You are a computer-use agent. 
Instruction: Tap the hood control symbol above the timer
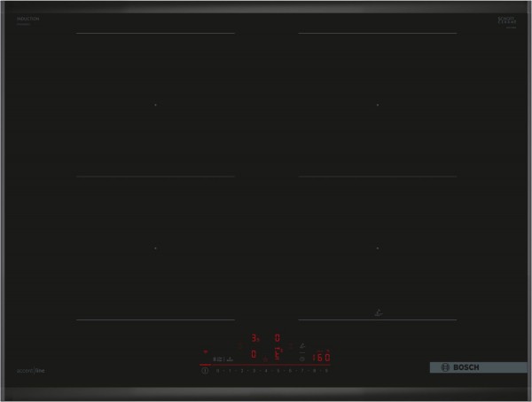coord(302,345)
